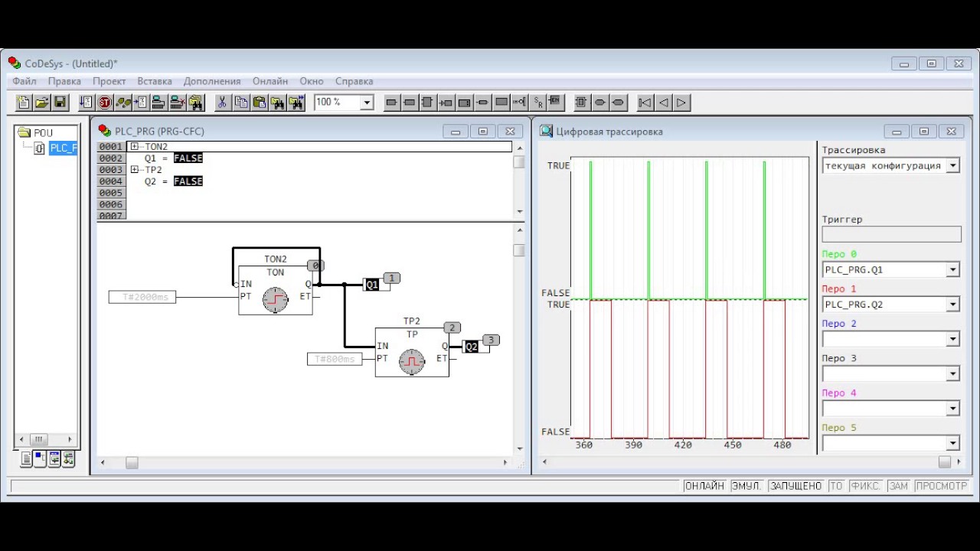Image resolution: width=980 pixels, height=551 pixels.
Task: Click the Copy toolbar icon
Action: tap(241, 102)
